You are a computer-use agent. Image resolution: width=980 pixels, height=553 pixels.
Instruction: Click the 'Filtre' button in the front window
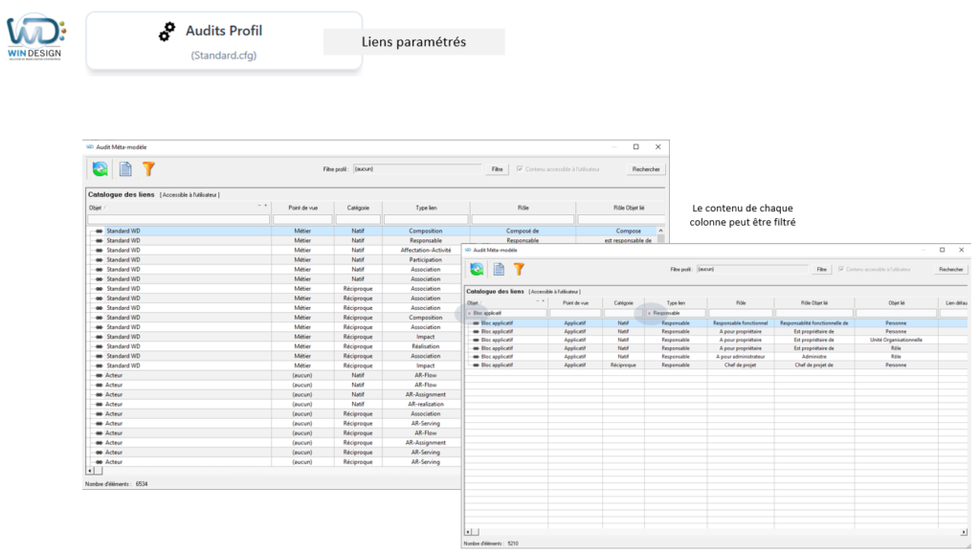click(821, 269)
